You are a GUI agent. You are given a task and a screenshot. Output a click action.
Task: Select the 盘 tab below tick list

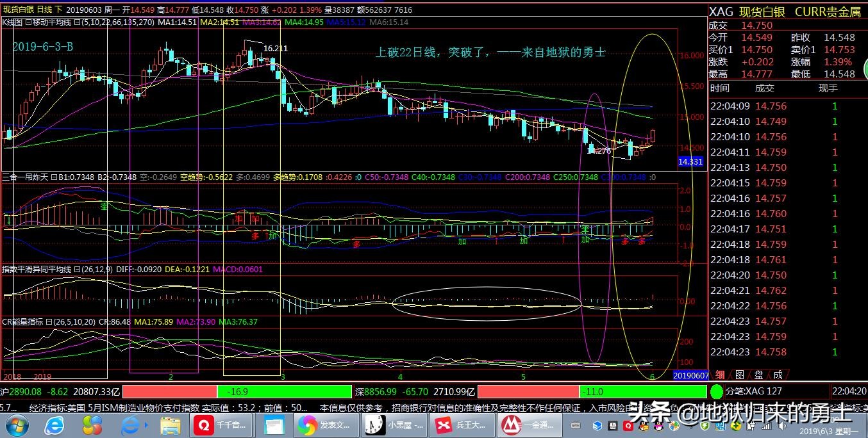tap(758, 375)
